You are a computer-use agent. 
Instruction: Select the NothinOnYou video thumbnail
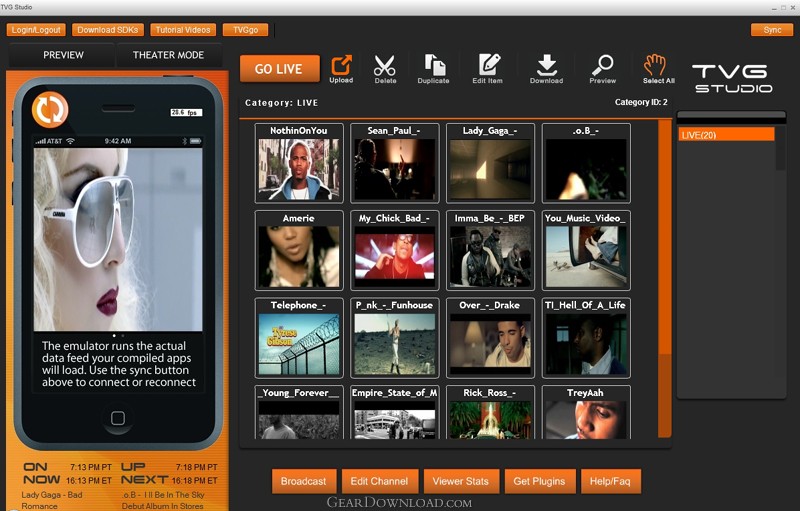[299, 163]
